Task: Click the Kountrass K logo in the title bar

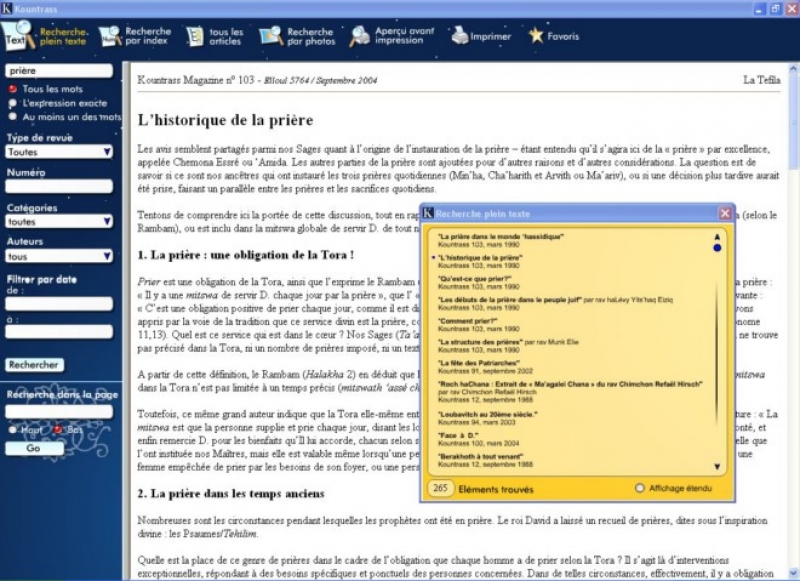Action: point(7,9)
